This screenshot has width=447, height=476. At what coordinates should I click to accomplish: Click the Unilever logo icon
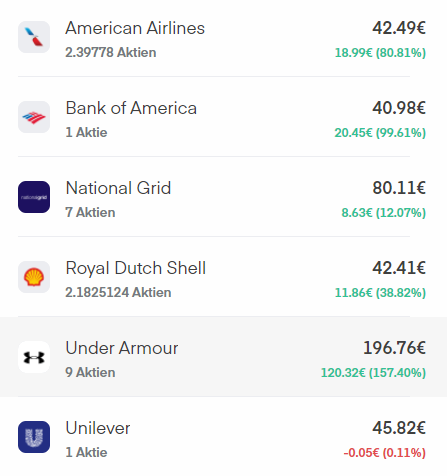[34, 437]
